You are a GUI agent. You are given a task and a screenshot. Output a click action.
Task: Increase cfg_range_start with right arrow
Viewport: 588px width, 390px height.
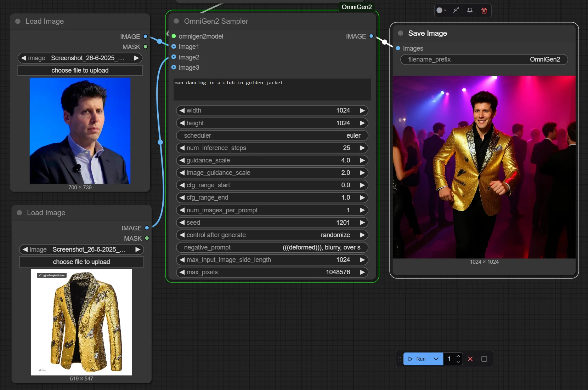[362, 185]
